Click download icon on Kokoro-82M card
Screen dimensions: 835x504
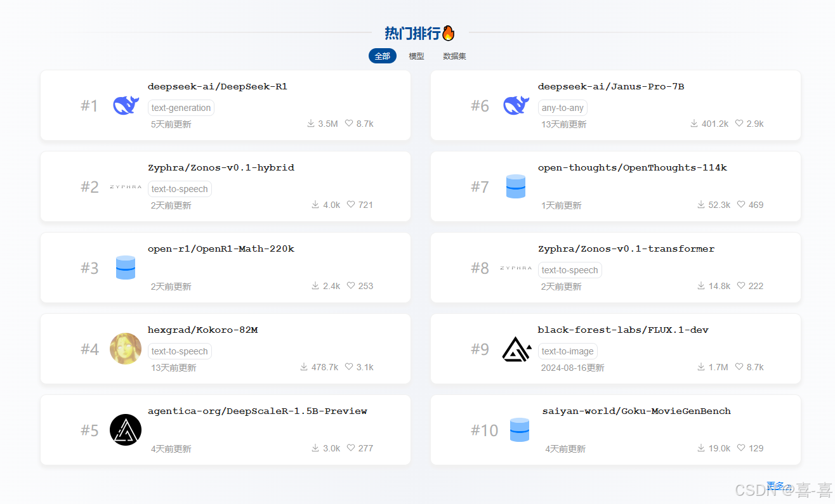[304, 367]
